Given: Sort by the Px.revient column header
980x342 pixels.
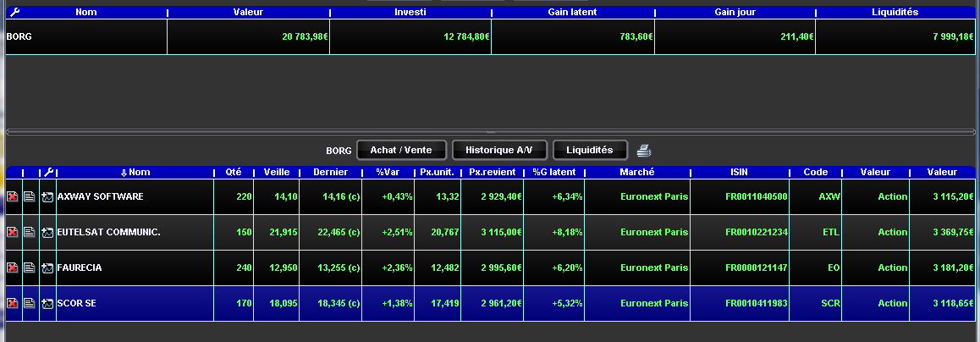Looking at the screenshot, I should [x=492, y=172].
